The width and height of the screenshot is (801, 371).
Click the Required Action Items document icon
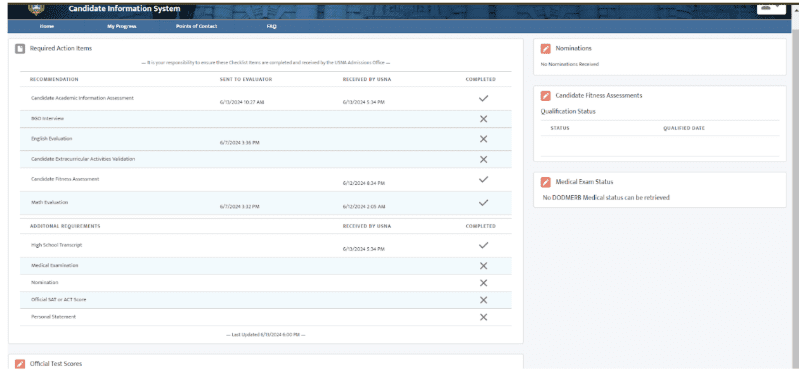click(19, 49)
